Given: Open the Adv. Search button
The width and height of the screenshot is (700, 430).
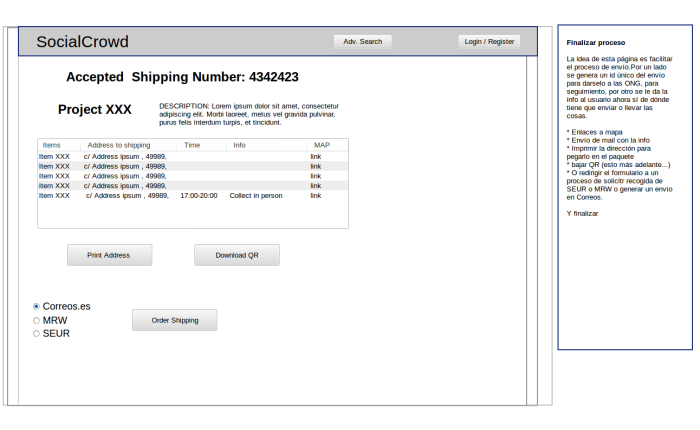Looking at the screenshot, I should (362, 42).
